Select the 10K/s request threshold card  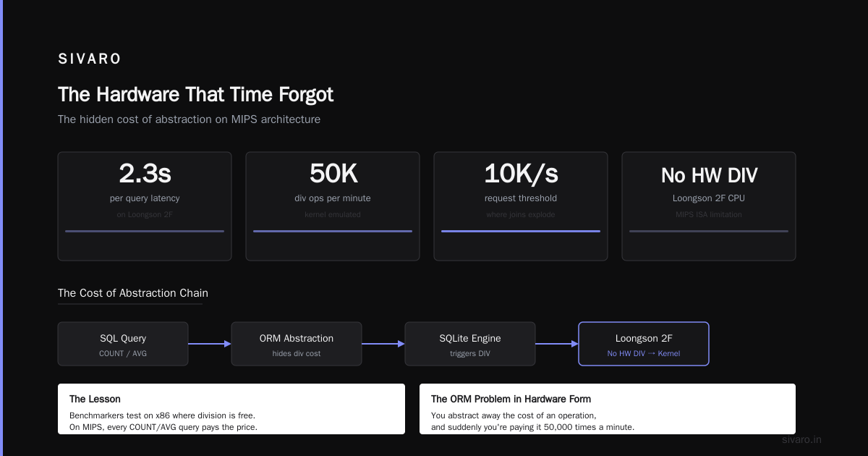coord(521,206)
